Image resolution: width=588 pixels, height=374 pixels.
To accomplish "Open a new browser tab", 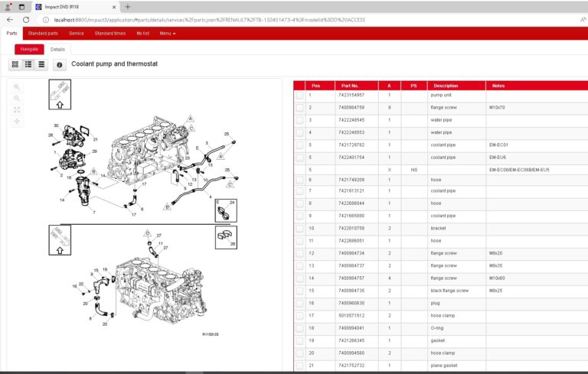I will click(128, 7).
